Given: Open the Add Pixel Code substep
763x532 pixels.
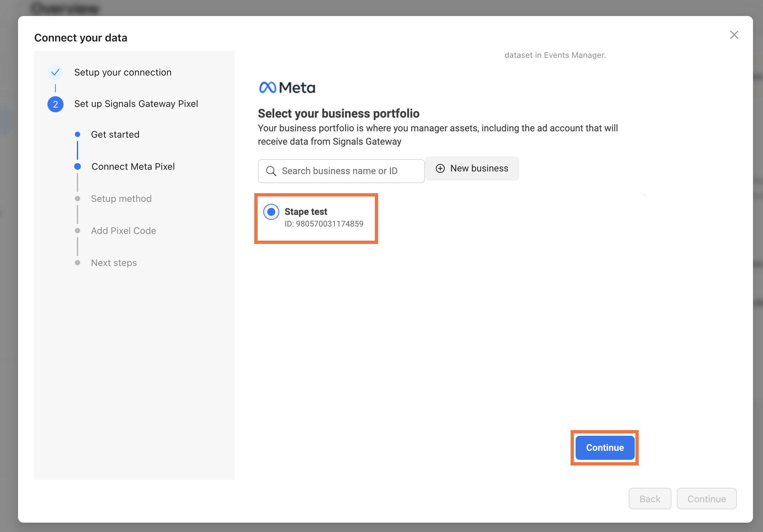Looking at the screenshot, I should coord(124,231).
